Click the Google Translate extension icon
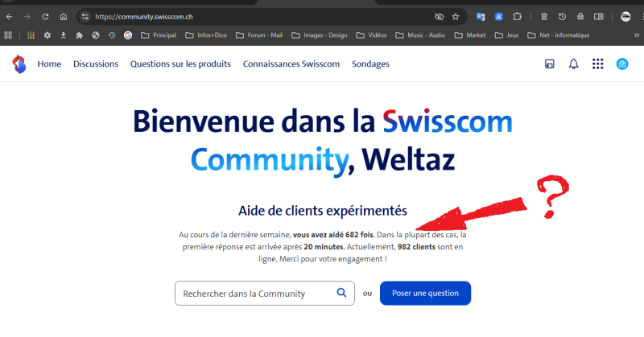 [481, 16]
